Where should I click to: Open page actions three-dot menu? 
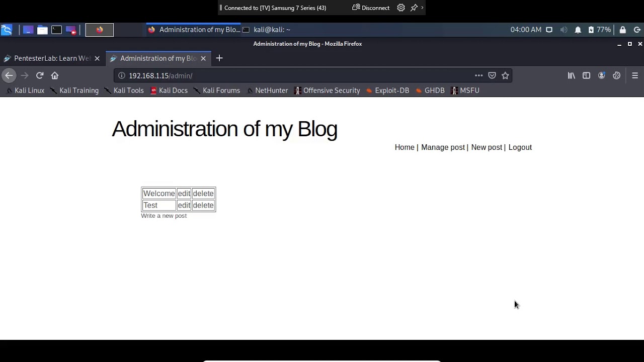click(x=478, y=75)
